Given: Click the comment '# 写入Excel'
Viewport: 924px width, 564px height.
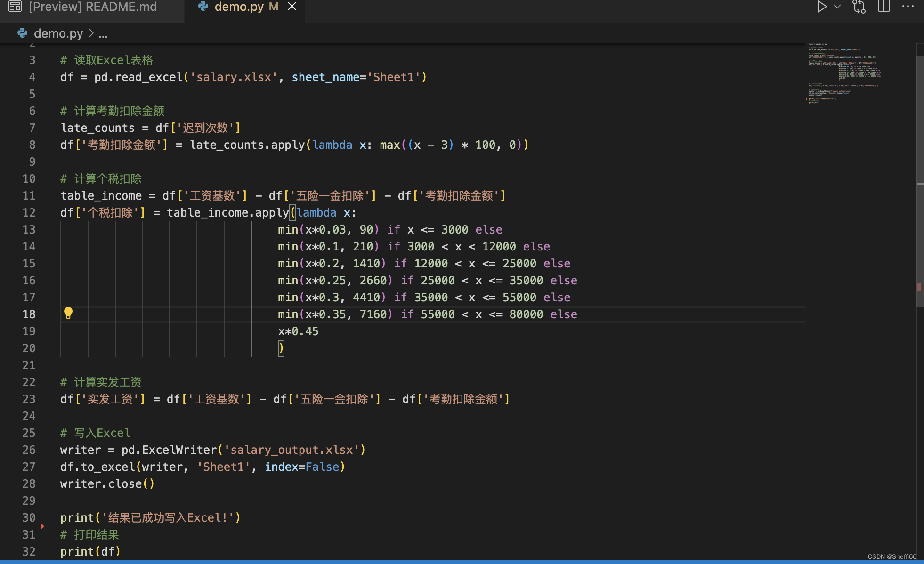Looking at the screenshot, I should click(x=96, y=433).
